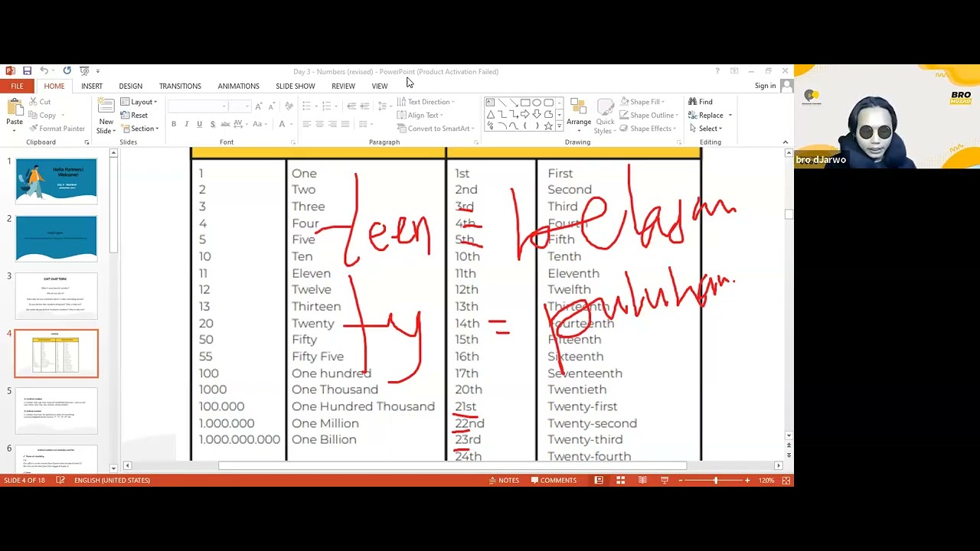Toggle Strikethrough formatting
Viewport: 980px width, 551px height.
click(x=226, y=124)
